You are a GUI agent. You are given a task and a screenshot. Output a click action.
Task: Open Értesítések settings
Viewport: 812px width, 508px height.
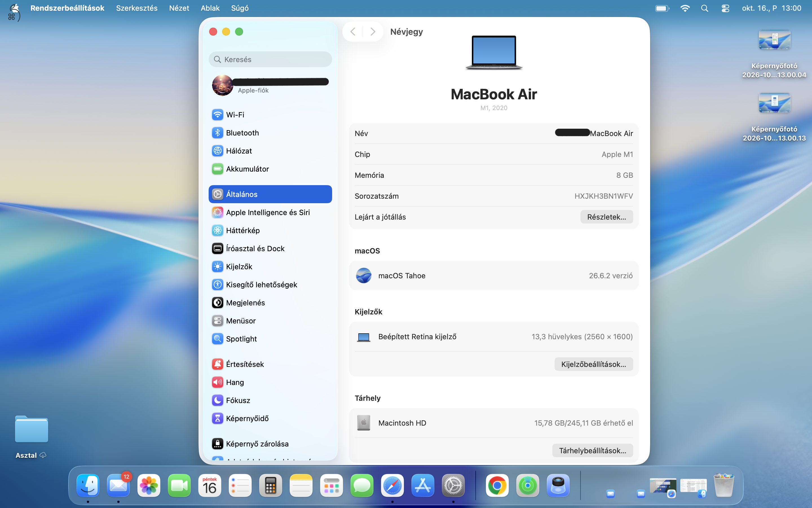click(x=270, y=364)
